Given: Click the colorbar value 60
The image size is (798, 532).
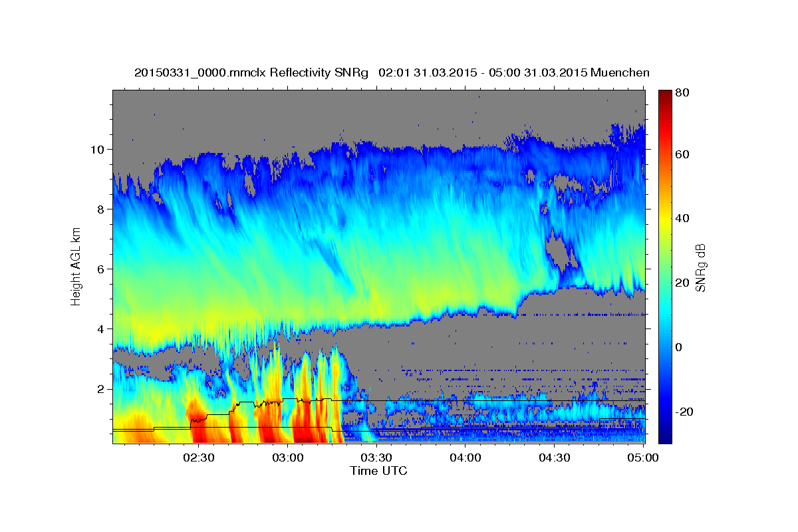Looking at the screenshot, I should coord(682,154).
